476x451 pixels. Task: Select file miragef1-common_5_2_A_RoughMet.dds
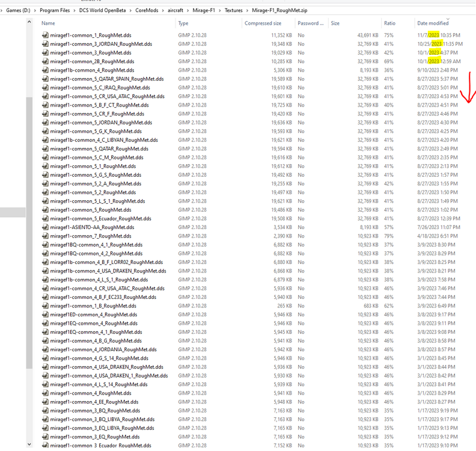pos(96,184)
